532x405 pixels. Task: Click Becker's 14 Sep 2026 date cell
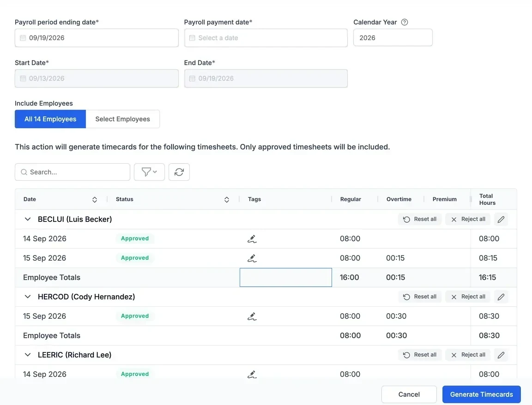pos(44,238)
